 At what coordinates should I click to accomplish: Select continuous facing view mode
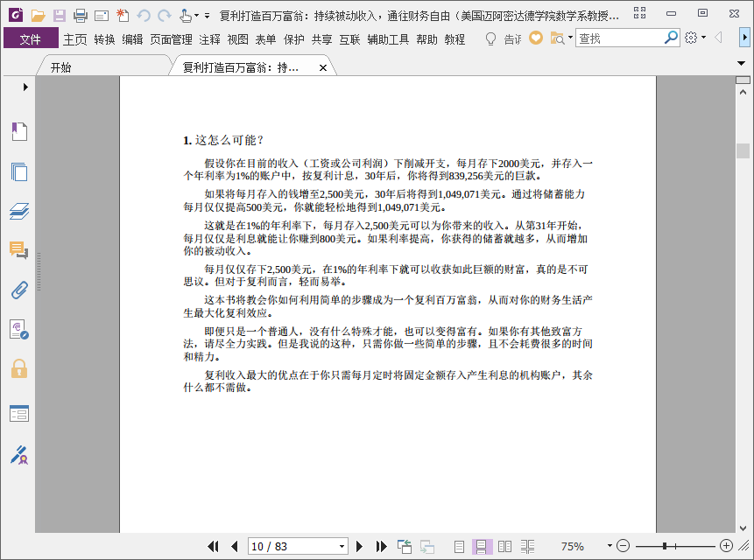tap(527, 546)
